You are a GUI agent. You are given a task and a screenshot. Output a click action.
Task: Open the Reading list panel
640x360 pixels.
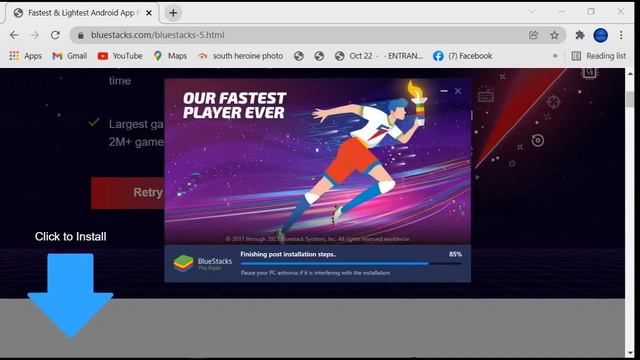pos(599,56)
